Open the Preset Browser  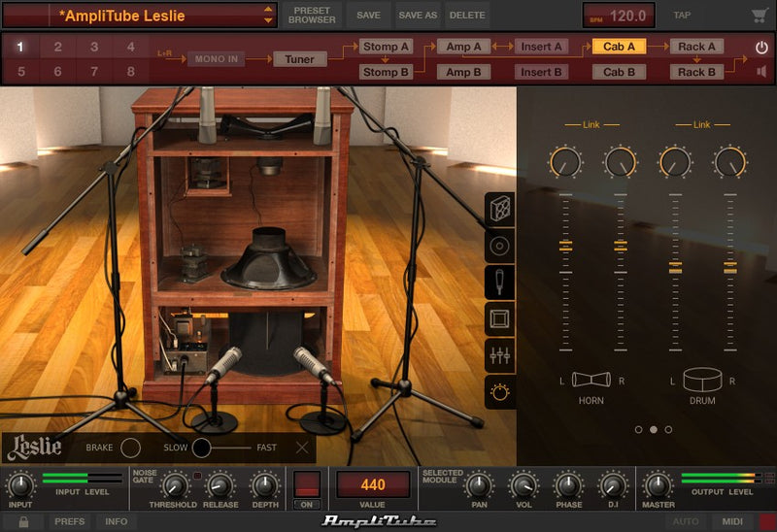coord(312,16)
